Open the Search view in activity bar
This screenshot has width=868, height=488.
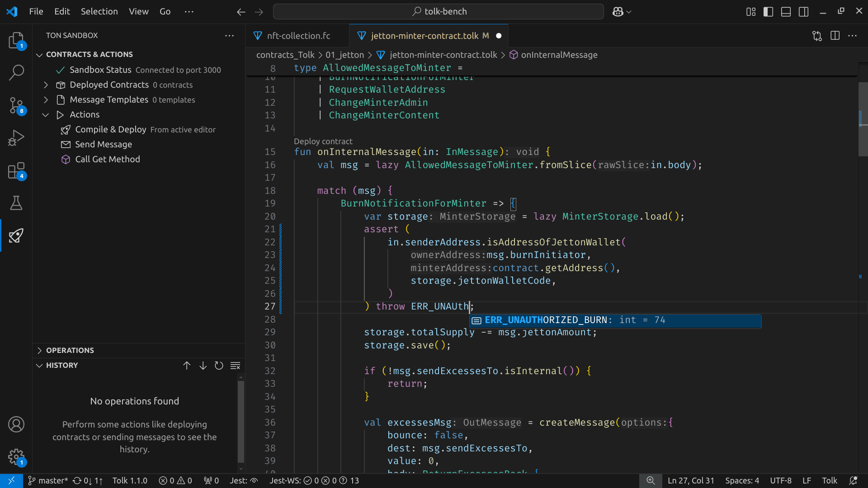pyautogui.click(x=16, y=72)
